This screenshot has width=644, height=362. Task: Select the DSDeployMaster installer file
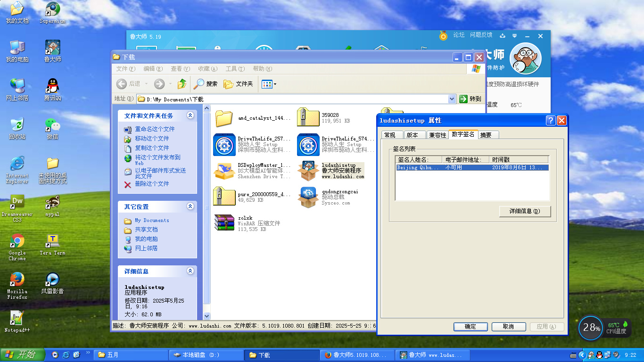[252, 171]
